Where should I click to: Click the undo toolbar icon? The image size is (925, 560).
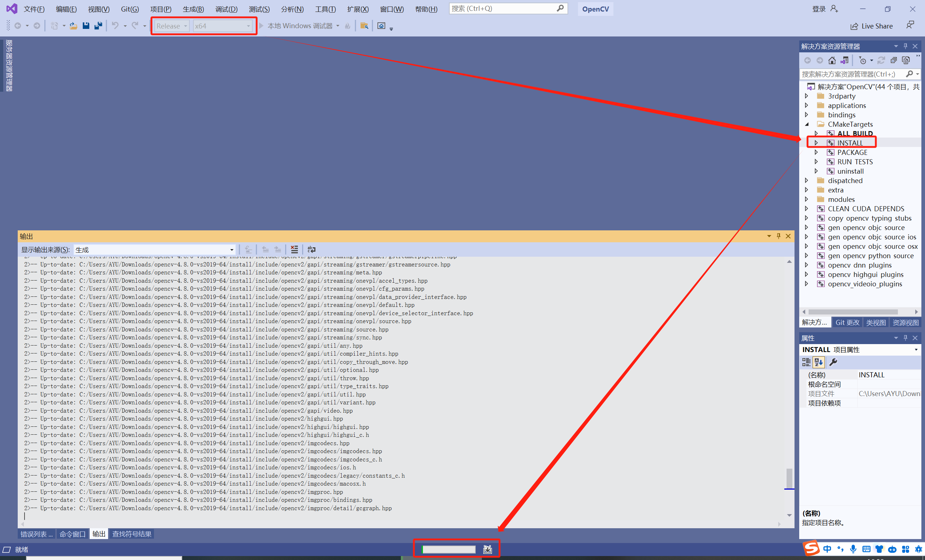[x=115, y=26]
